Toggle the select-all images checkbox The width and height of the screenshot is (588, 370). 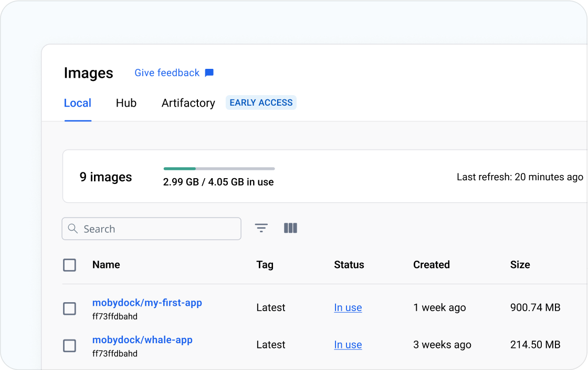pyautogui.click(x=69, y=265)
